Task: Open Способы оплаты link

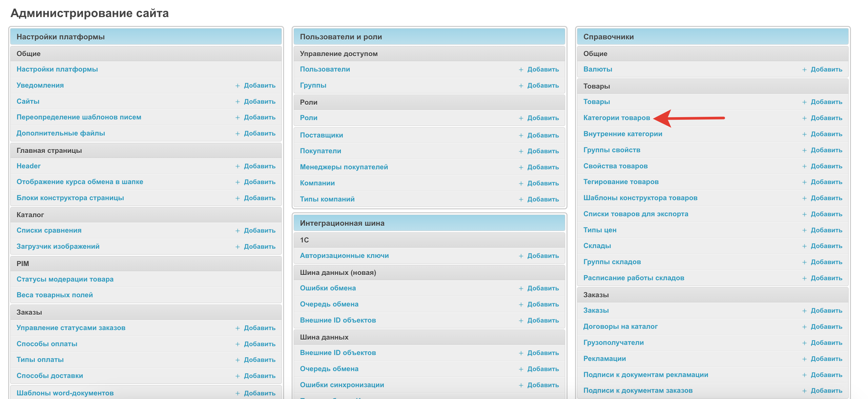Action: click(x=47, y=344)
